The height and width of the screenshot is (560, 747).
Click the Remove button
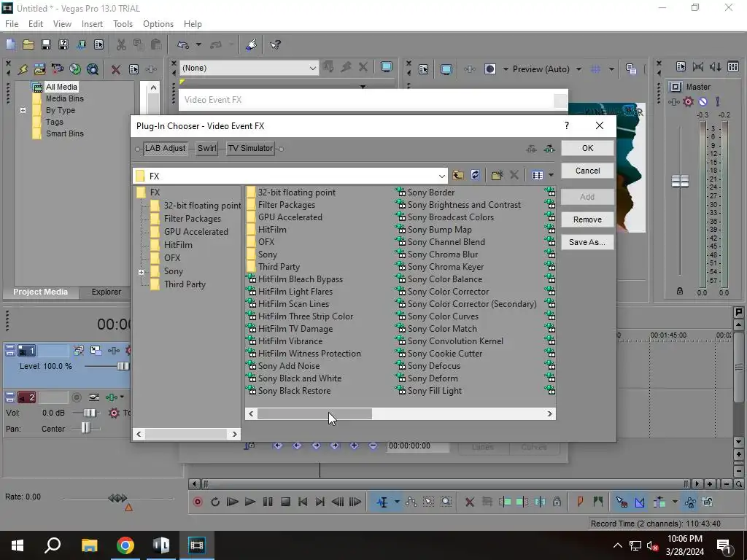pyautogui.click(x=587, y=219)
